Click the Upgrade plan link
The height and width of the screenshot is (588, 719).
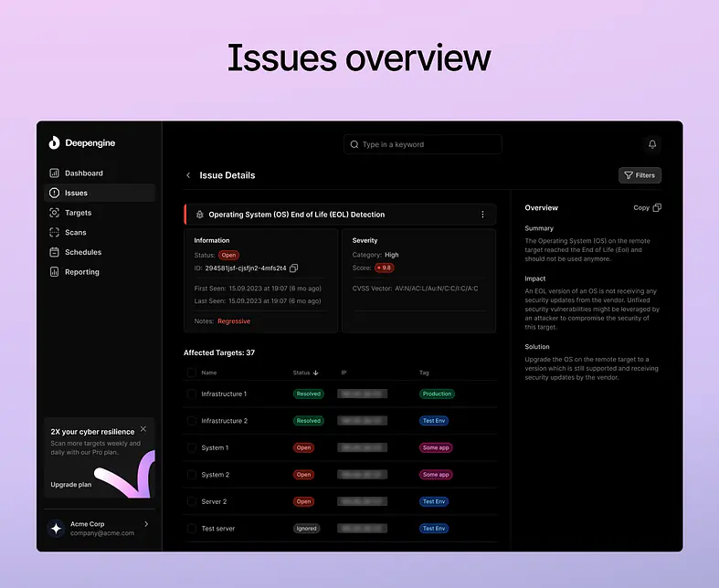click(x=71, y=485)
